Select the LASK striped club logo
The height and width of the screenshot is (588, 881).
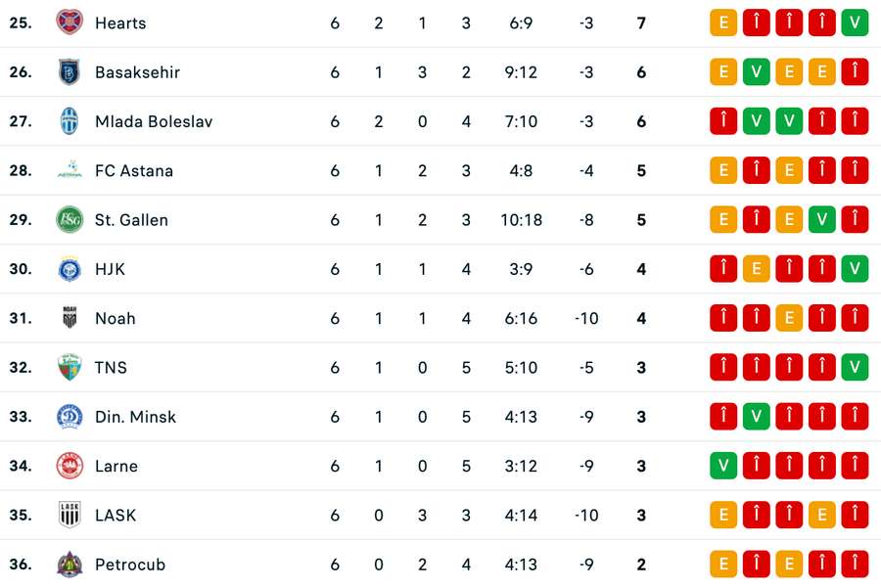pos(70,516)
